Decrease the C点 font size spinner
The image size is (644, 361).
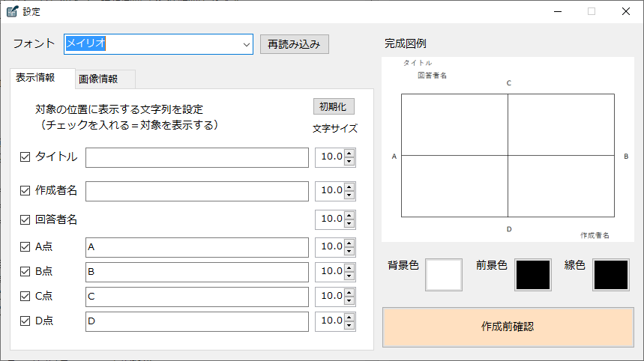tap(349, 301)
